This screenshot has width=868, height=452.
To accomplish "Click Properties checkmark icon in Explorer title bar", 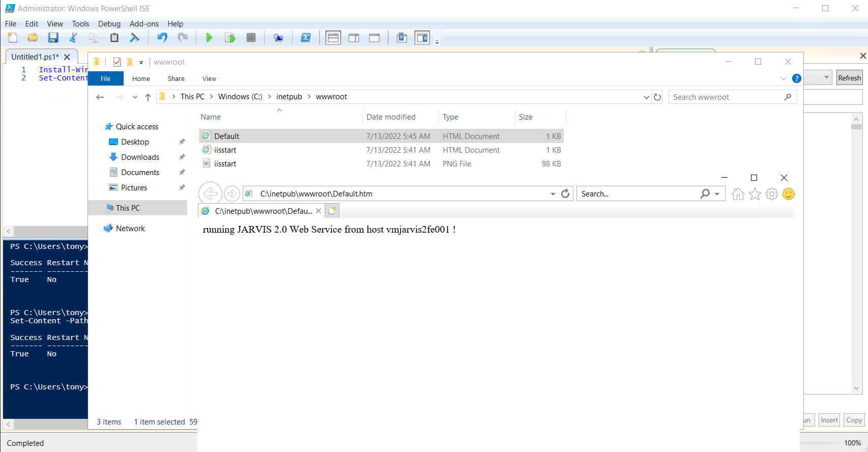I will coord(117,62).
